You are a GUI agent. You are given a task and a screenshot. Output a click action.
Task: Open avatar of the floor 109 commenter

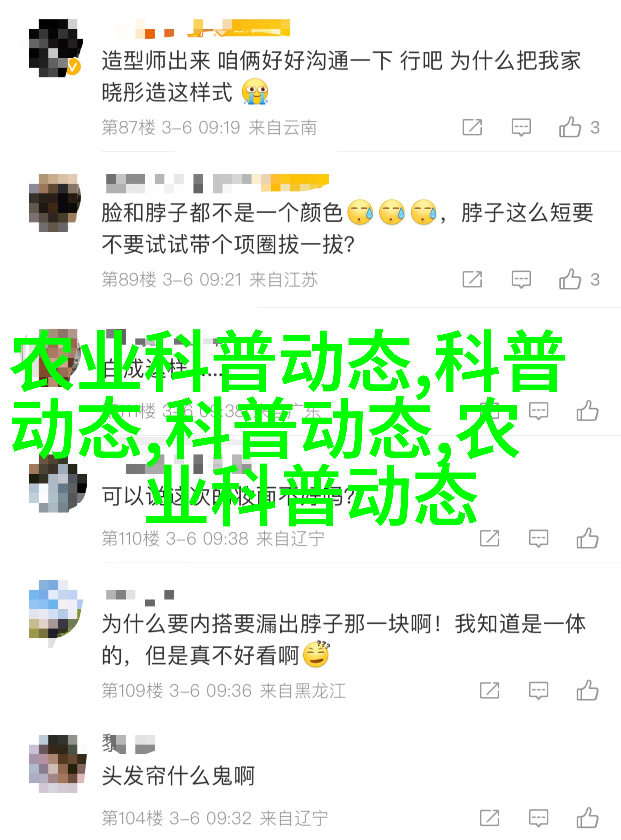pos(56,609)
